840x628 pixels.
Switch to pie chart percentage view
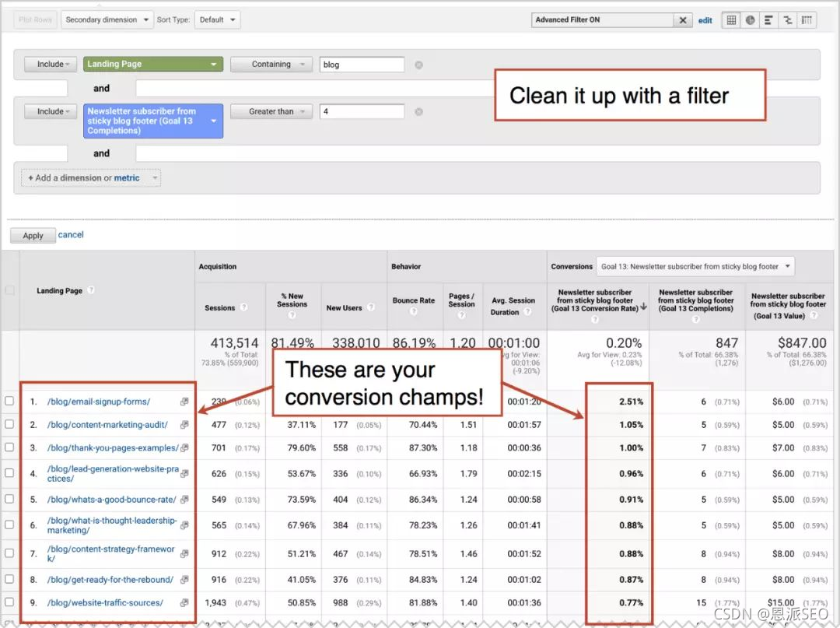click(750, 19)
